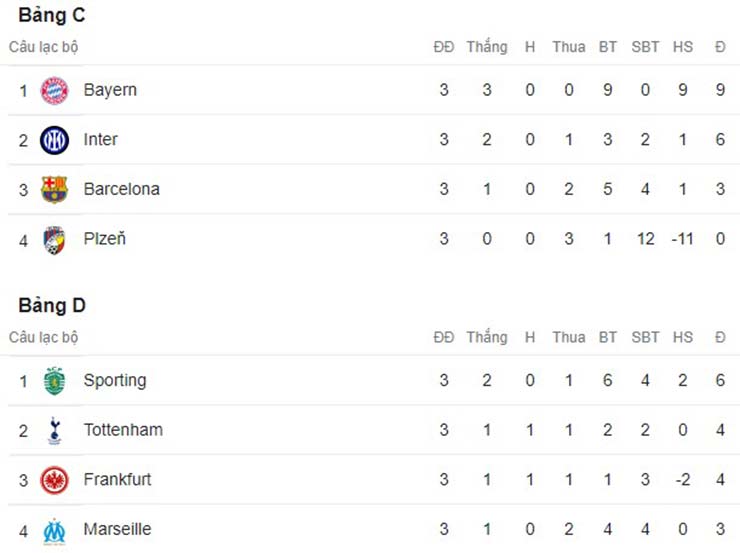740x553 pixels.
Task: Click the Tottenham cockerel logo
Action: point(54,431)
